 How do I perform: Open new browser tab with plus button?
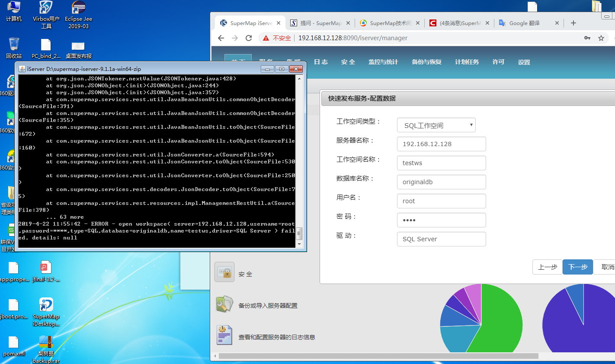point(573,23)
